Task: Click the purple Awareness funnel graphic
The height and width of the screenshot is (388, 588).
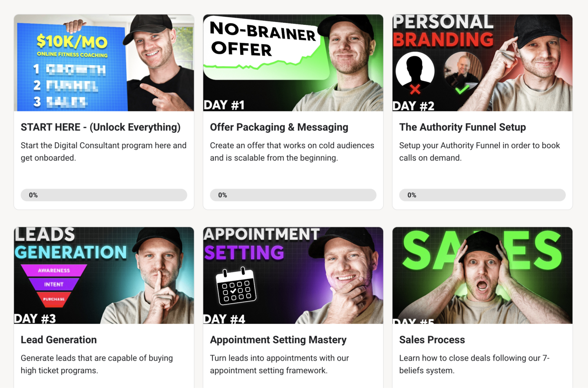Action: (54, 270)
